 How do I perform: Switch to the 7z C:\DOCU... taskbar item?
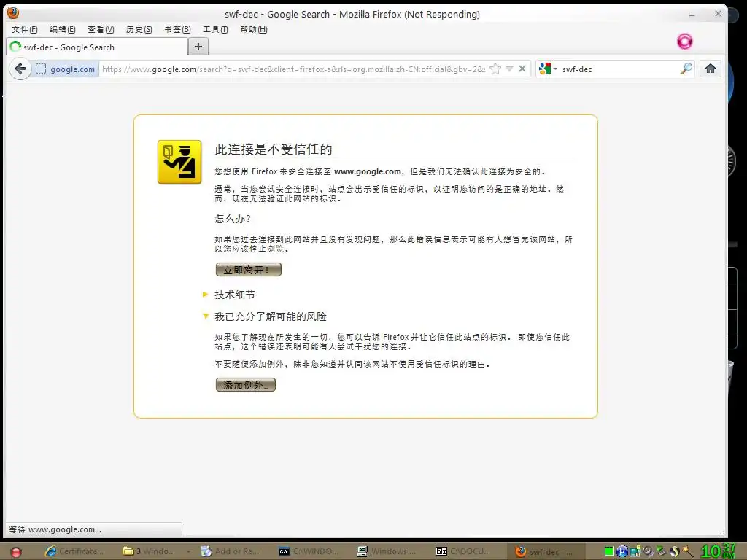pos(465,551)
